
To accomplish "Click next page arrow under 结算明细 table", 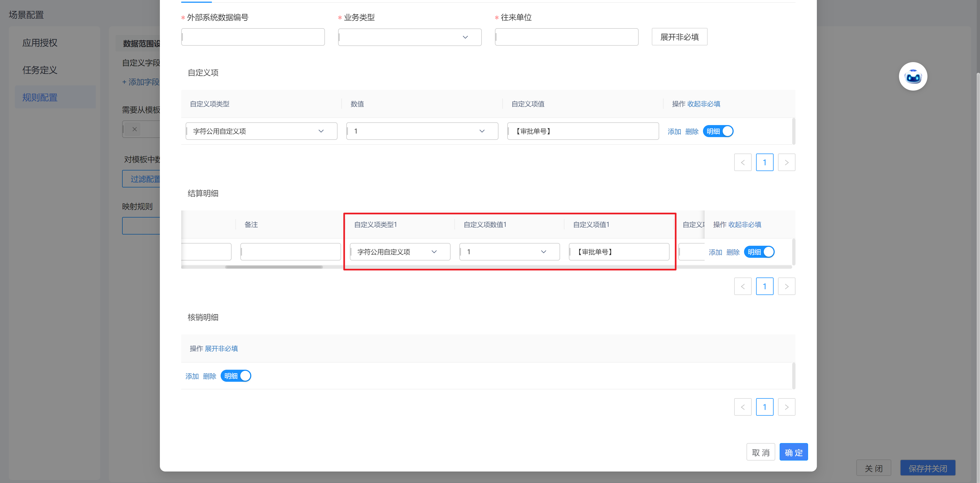I will click(786, 286).
